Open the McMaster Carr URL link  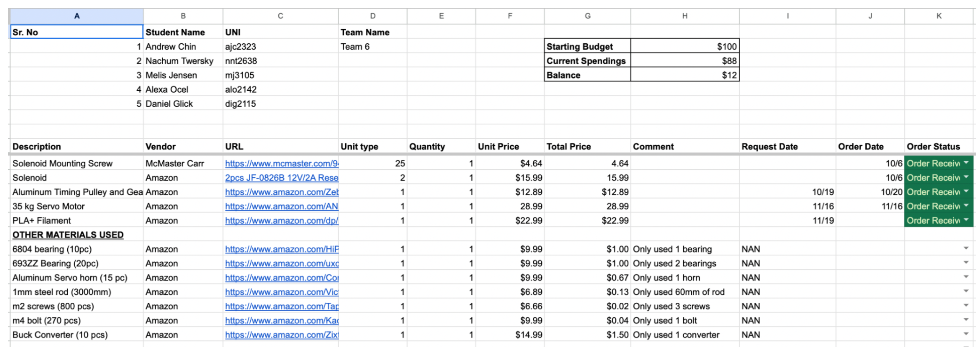pyautogui.click(x=281, y=164)
